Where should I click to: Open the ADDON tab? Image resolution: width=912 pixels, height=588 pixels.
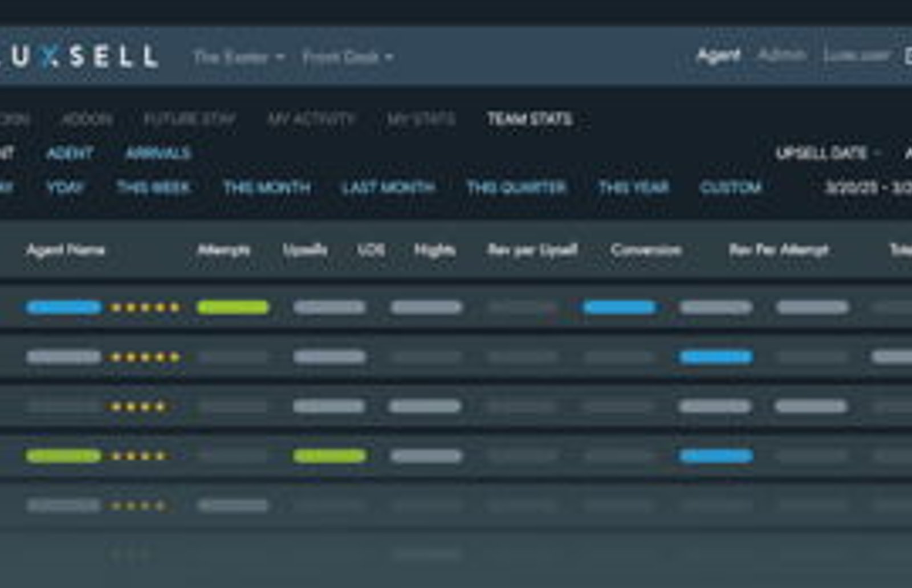click(x=87, y=119)
